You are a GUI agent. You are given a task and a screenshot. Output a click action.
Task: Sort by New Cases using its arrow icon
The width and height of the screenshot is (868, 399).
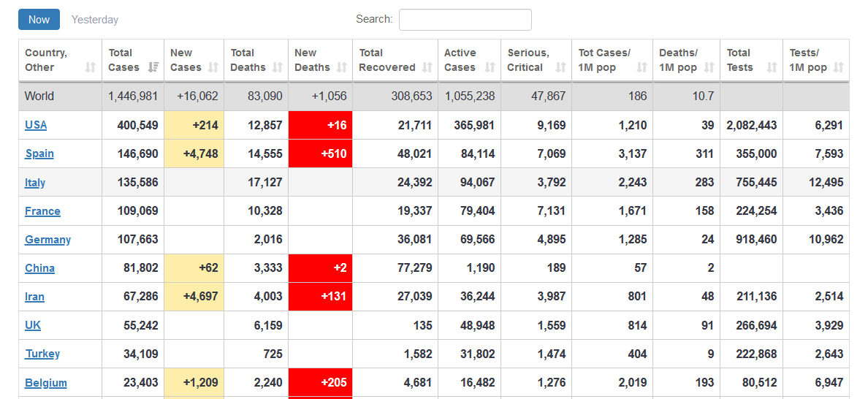point(213,67)
